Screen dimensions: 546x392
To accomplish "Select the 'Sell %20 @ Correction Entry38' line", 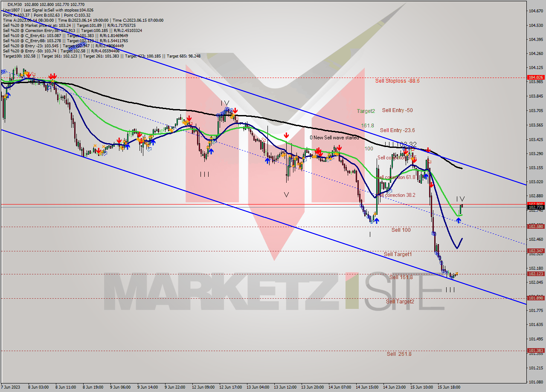I will (72, 30).
